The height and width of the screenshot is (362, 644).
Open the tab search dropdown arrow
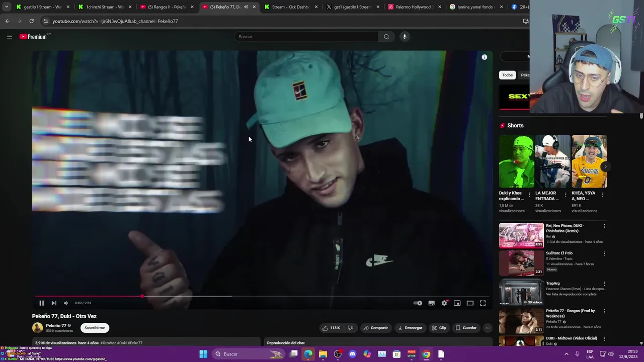6,7
